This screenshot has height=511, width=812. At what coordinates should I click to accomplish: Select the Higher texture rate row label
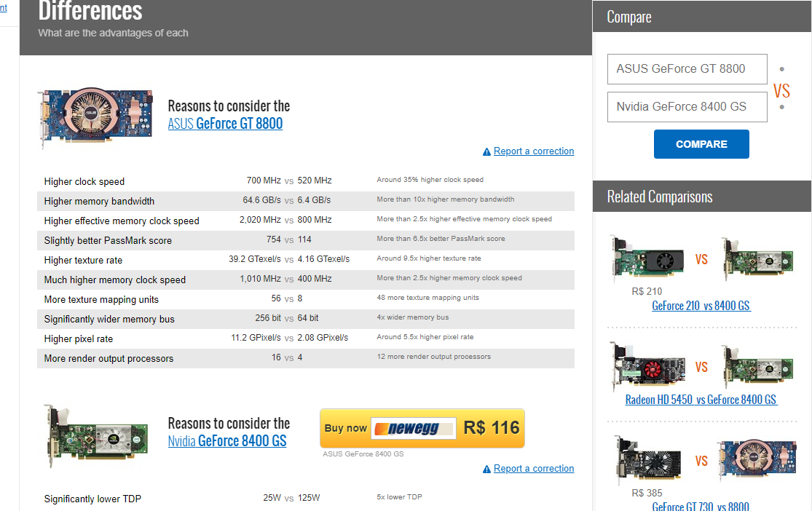coord(83,261)
